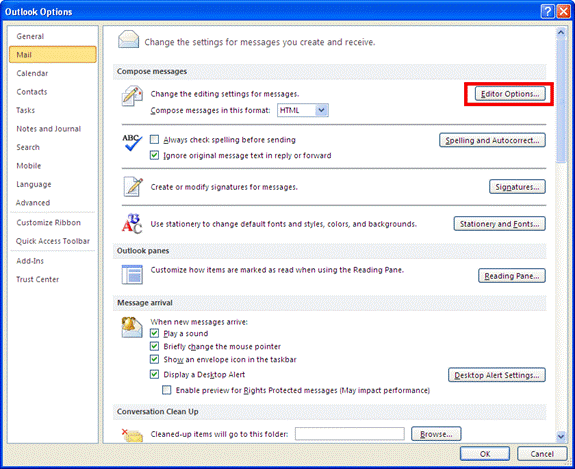The image size is (575, 469).
Task: Open the Tasks options category
Action: coord(53,110)
